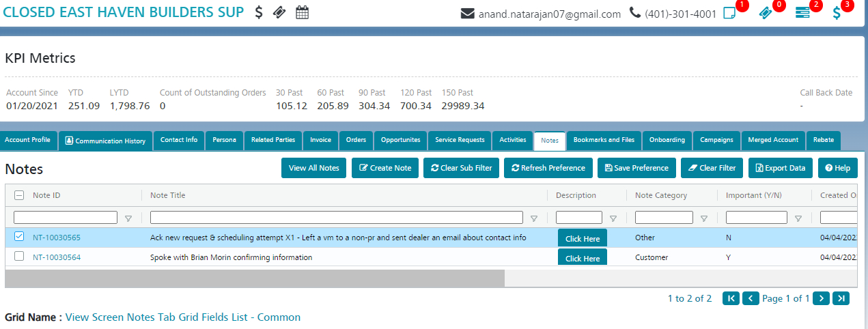Open the Merged Account tab
Screen dimensions: 868x329
tap(773, 140)
